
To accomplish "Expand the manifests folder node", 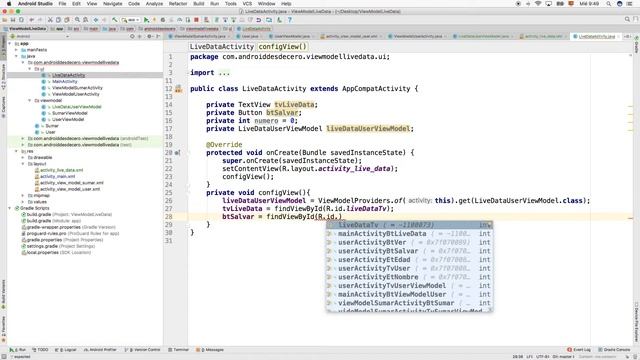I will point(17,50).
